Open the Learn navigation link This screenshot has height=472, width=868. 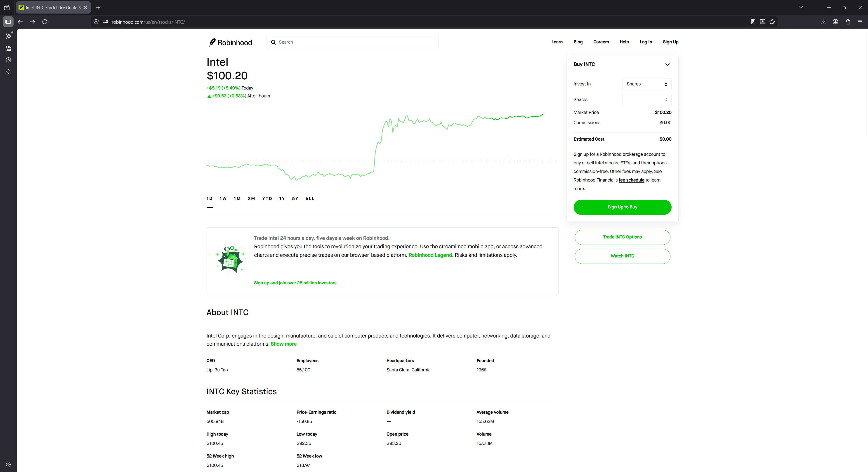[557, 42]
